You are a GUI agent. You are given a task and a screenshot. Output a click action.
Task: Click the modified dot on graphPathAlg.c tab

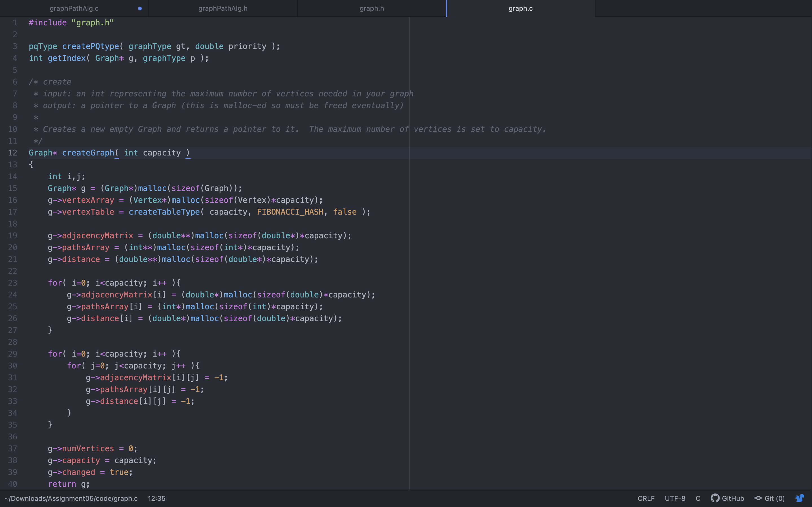coord(140,8)
